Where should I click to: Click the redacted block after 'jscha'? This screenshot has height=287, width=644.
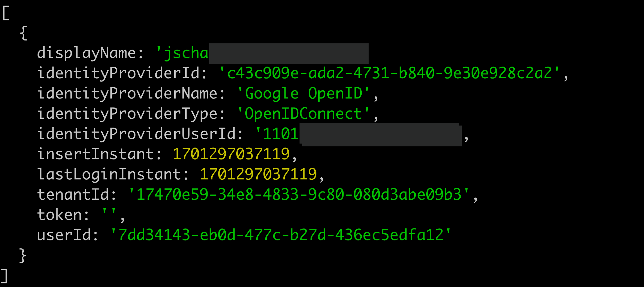pos(289,54)
